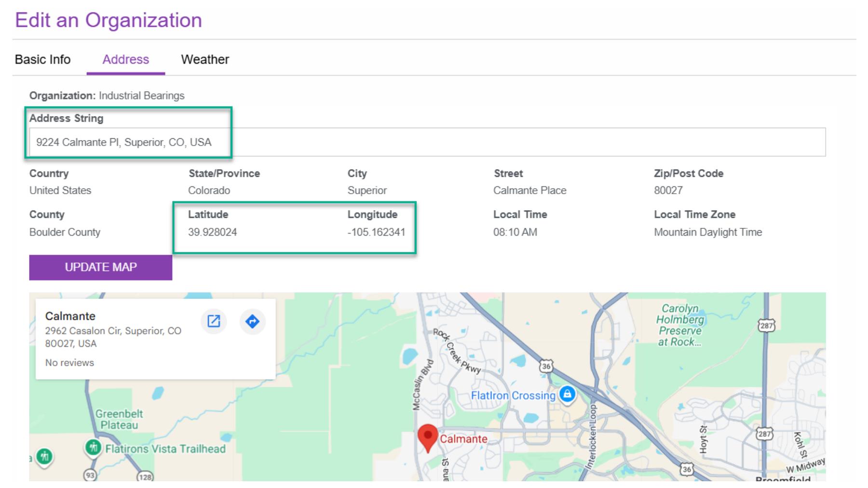
Task: Click the Country value United States
Action: (x=60, y=190)
